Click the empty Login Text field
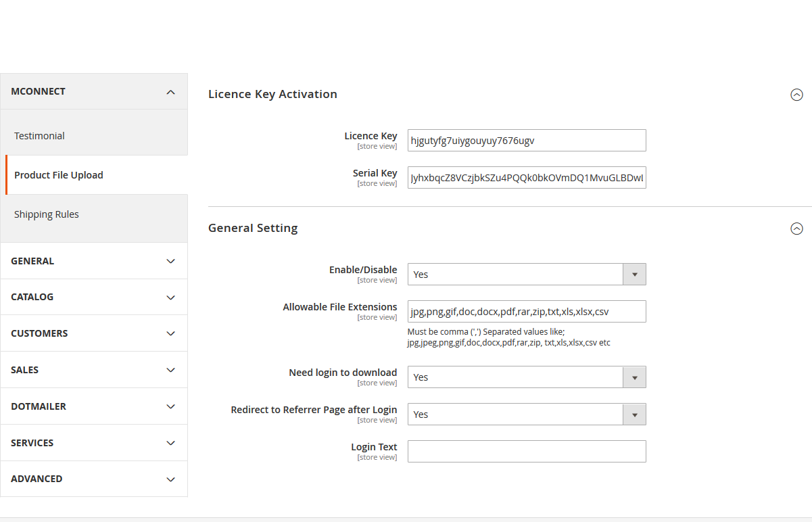This screenshot has width=812, height=522. point(526,452)
